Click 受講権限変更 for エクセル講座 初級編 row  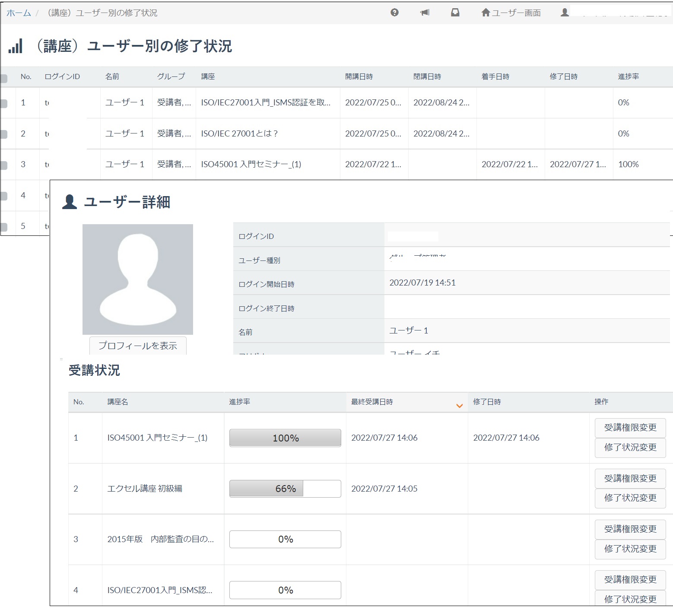[x=630, y=479]
